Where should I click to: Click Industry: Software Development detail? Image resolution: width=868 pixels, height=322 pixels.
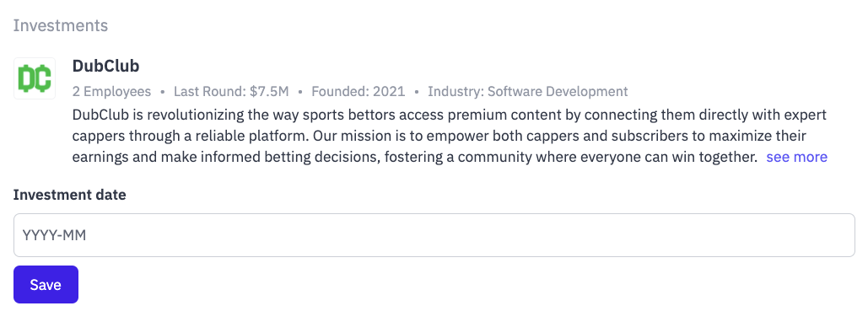[x=527, y=91]
